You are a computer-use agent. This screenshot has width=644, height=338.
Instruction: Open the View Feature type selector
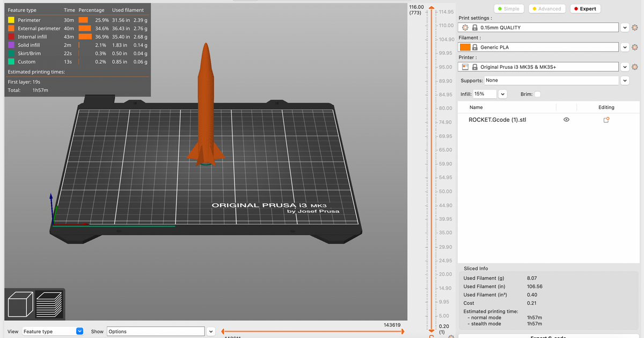coord(51,331)
